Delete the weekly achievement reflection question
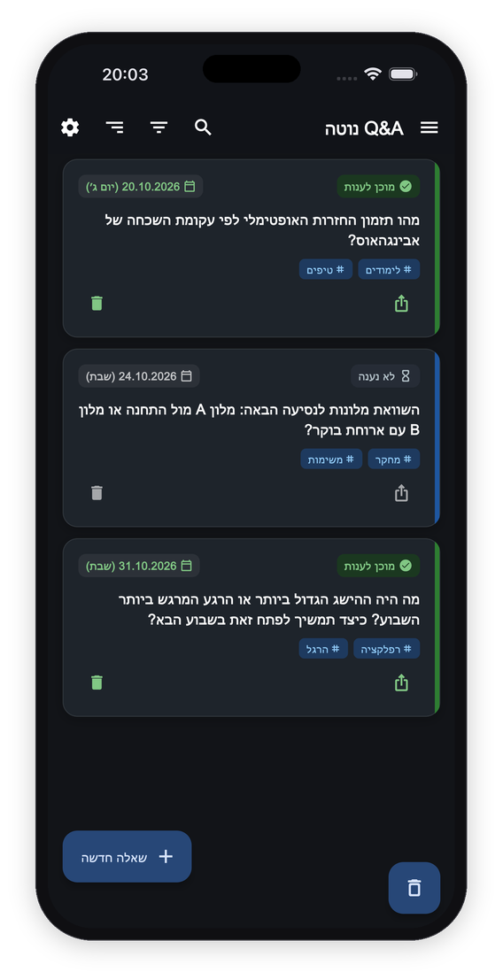503x980 pixels. [97, 683]
